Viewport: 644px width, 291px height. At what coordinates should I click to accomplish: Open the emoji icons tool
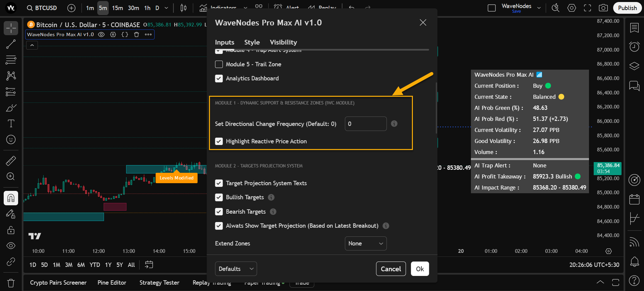pos(11,140)
